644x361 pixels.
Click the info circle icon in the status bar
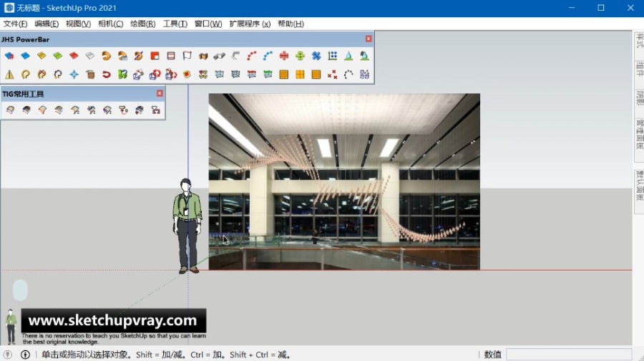(x=25, y=355)
